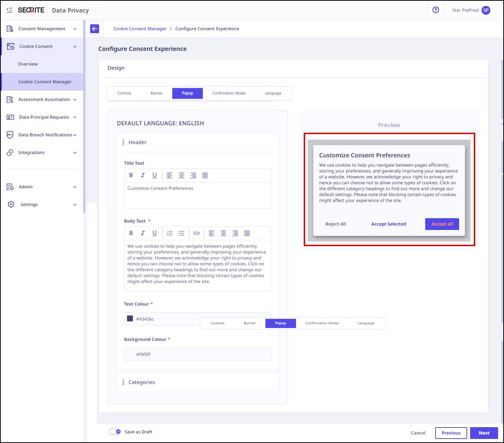Expand Integrations chevron

(x=75, y=153)
